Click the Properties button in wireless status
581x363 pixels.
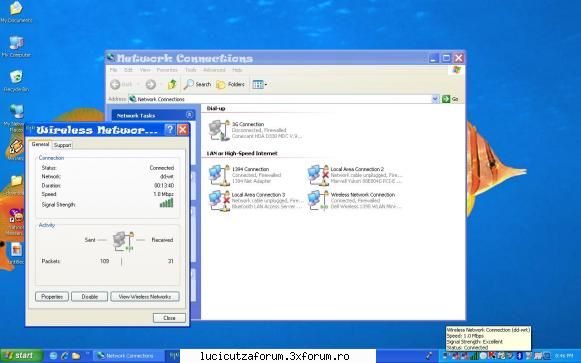click(x=52, y=296)
